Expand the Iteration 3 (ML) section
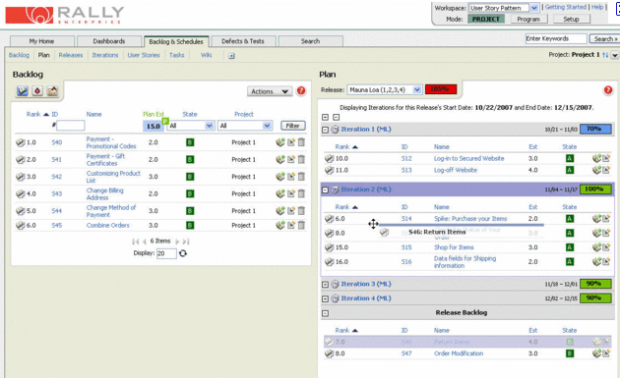 point(325,284)
